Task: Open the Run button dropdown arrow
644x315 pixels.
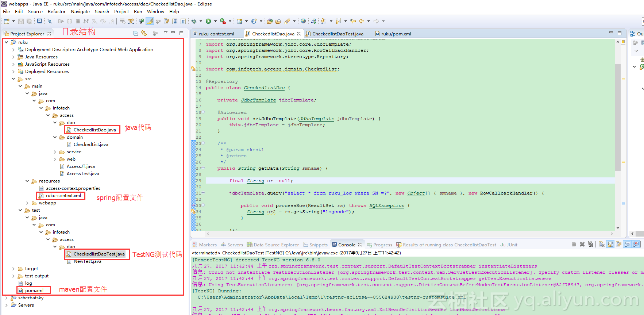Action: [215, 21]
